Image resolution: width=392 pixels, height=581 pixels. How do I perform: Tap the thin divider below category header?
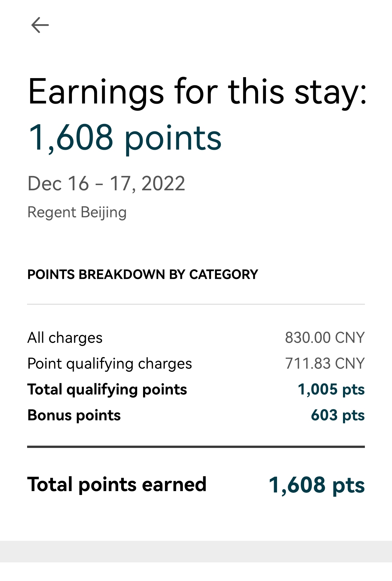[x=196, y=304]
